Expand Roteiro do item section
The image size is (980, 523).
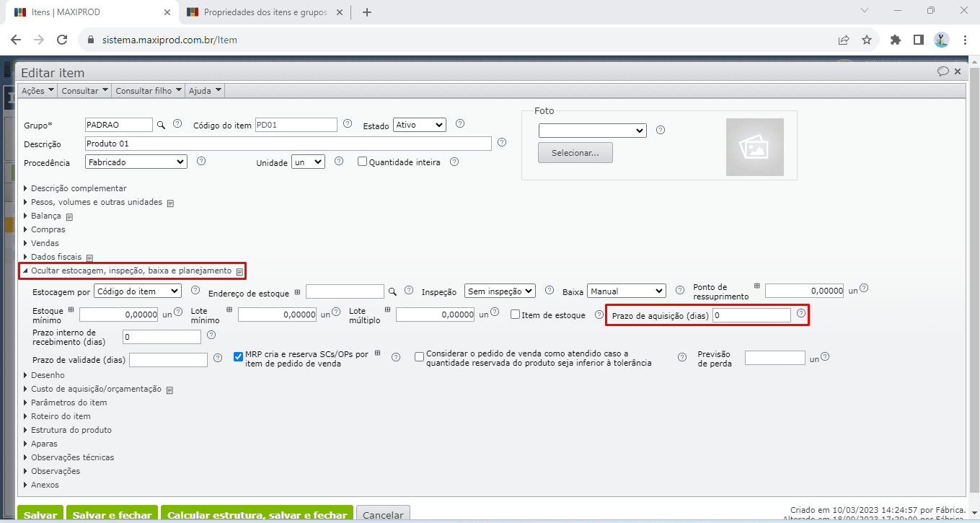coord(57,416)
